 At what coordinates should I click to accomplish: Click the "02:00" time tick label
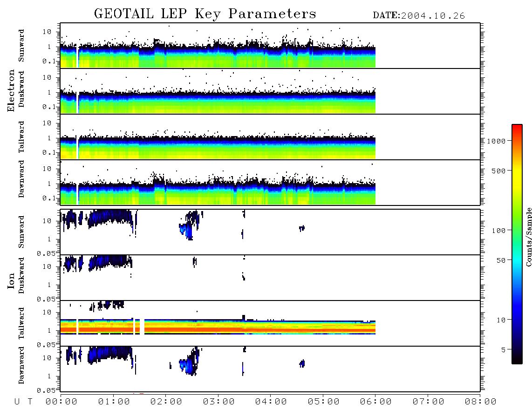[166, 402]
